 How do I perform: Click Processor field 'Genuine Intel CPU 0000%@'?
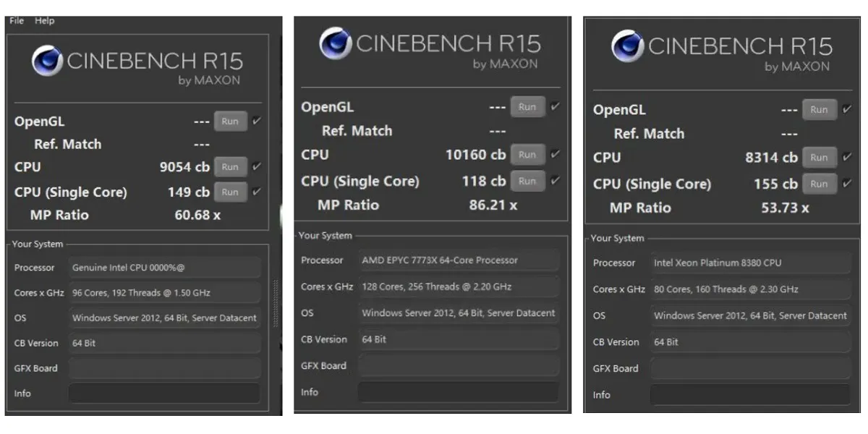pos(165,268)
